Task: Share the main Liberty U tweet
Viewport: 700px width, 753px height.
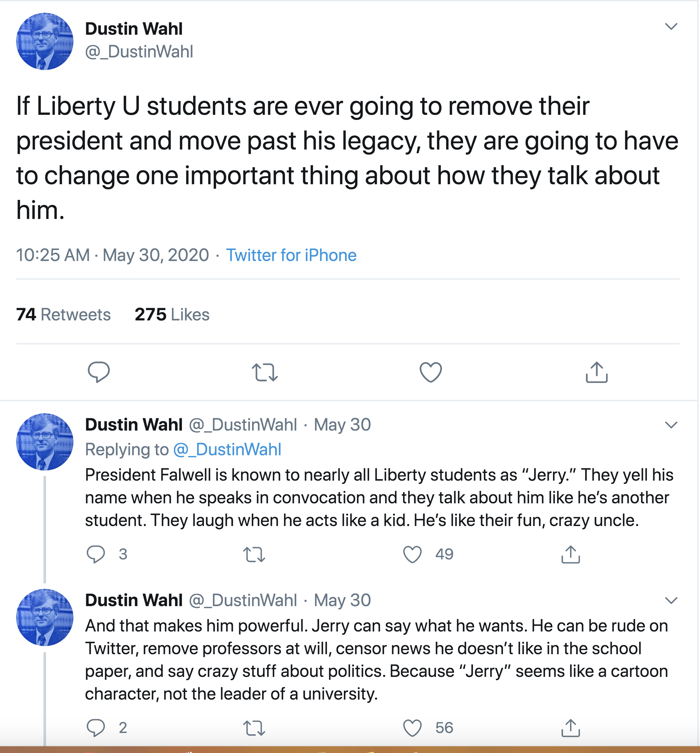Action: (x=596, y=372)
